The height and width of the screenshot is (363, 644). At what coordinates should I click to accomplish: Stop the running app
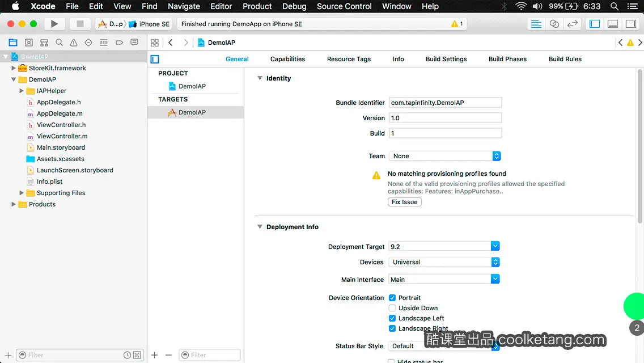pyautogui.click(x=80, y=24)
